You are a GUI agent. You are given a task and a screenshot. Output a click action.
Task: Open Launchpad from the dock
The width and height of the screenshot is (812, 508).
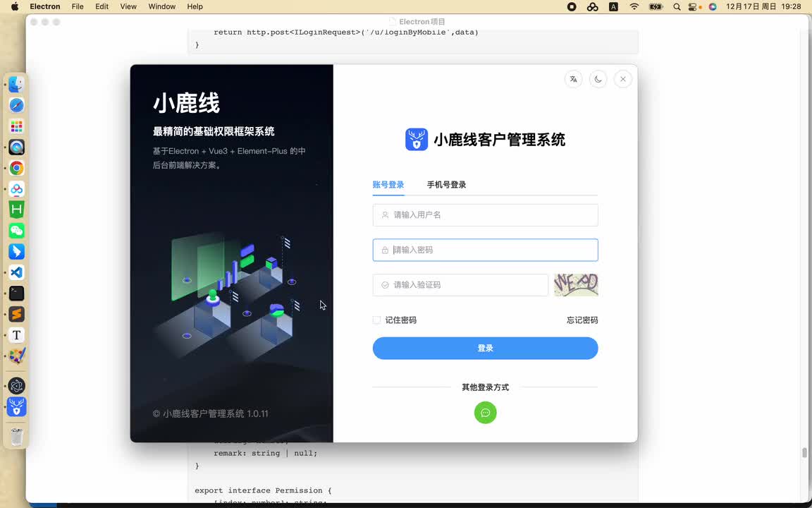[x=17, y=126]
